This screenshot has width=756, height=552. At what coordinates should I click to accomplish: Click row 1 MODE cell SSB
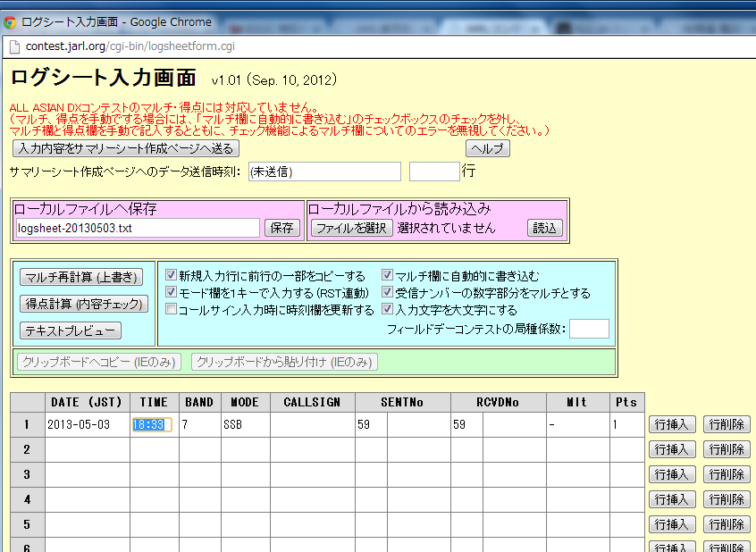[246, 425]
